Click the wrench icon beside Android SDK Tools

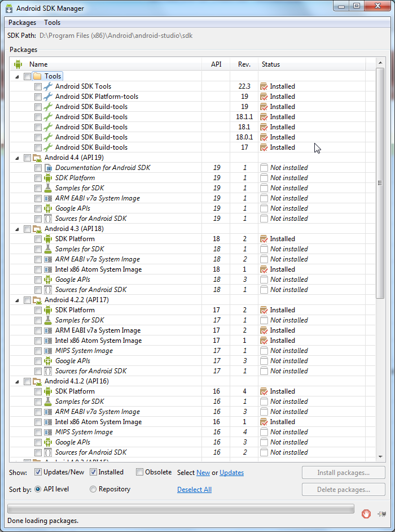(48, 86)
